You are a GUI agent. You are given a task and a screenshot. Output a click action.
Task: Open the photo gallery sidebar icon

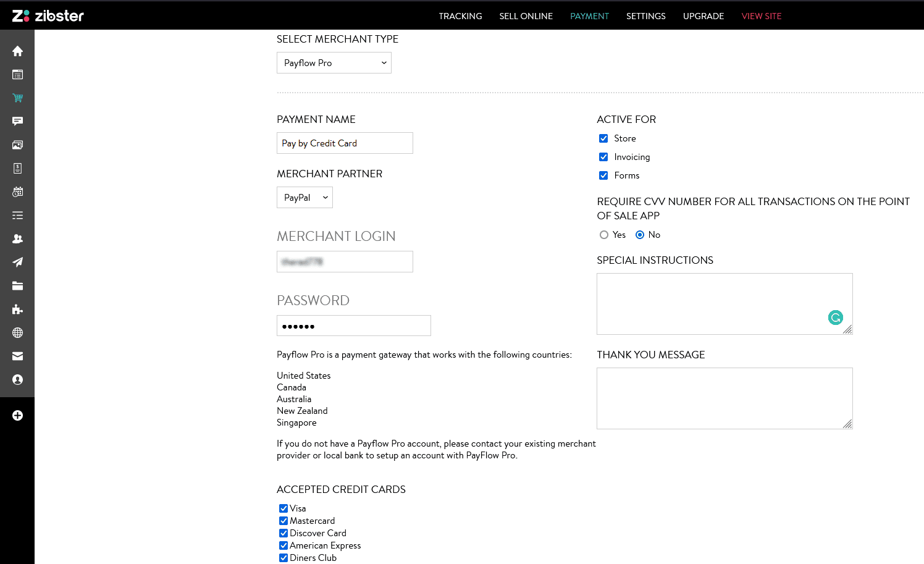point(17,145)
